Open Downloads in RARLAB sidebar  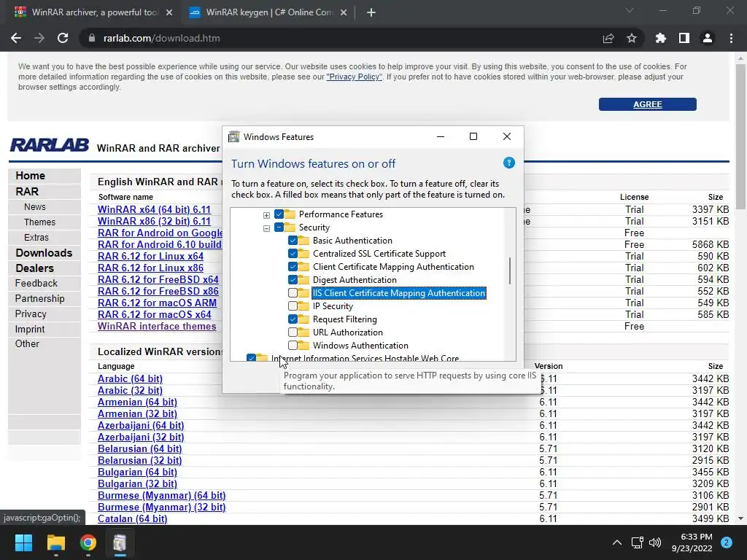[44, 253]
